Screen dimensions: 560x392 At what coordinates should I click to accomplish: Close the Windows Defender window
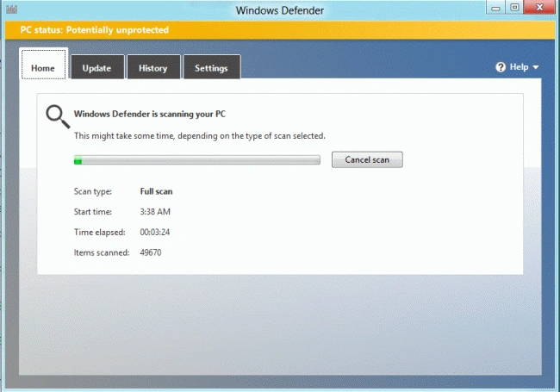click(539, 7)
